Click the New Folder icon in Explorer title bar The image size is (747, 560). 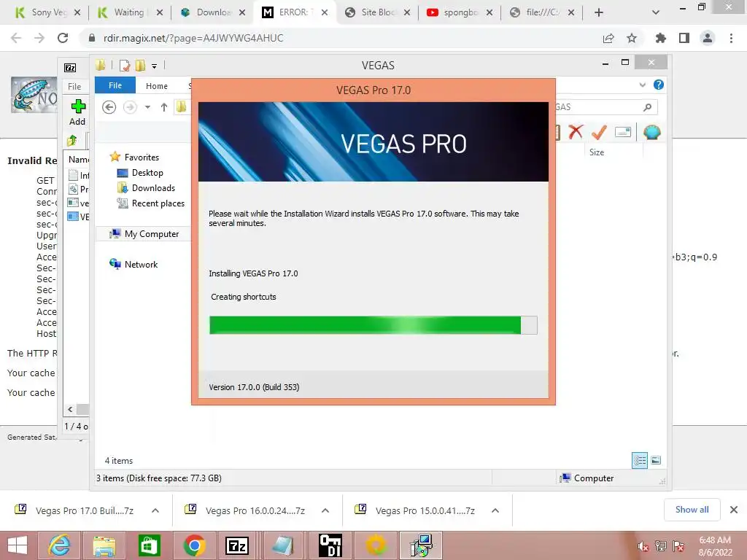[140, 65]
